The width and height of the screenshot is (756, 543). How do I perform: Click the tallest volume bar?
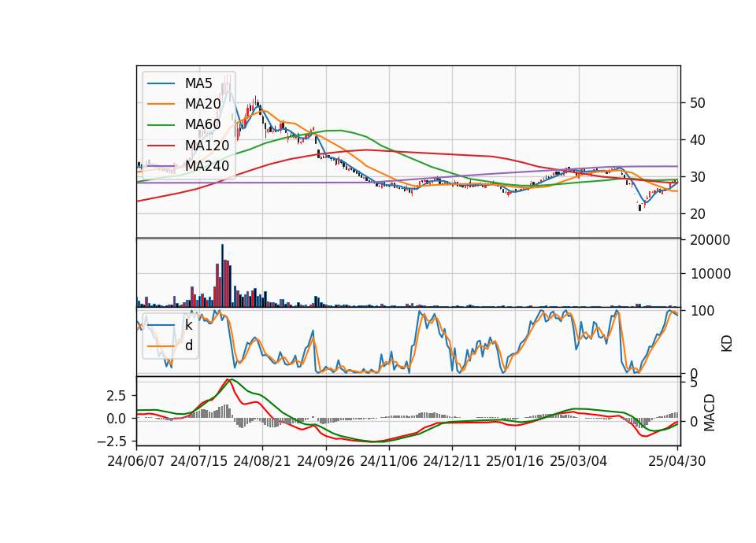click(x=222, y=275)
